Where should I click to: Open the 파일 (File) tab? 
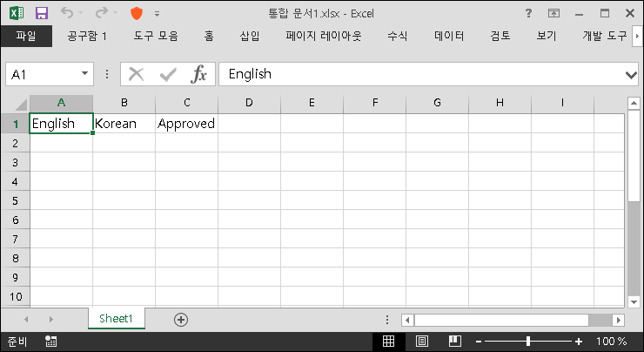[26, 36]
